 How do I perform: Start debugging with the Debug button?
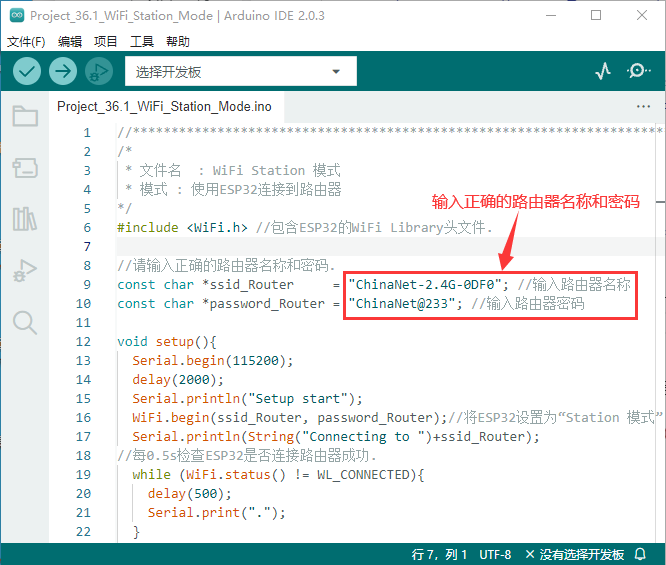[98, 71]
